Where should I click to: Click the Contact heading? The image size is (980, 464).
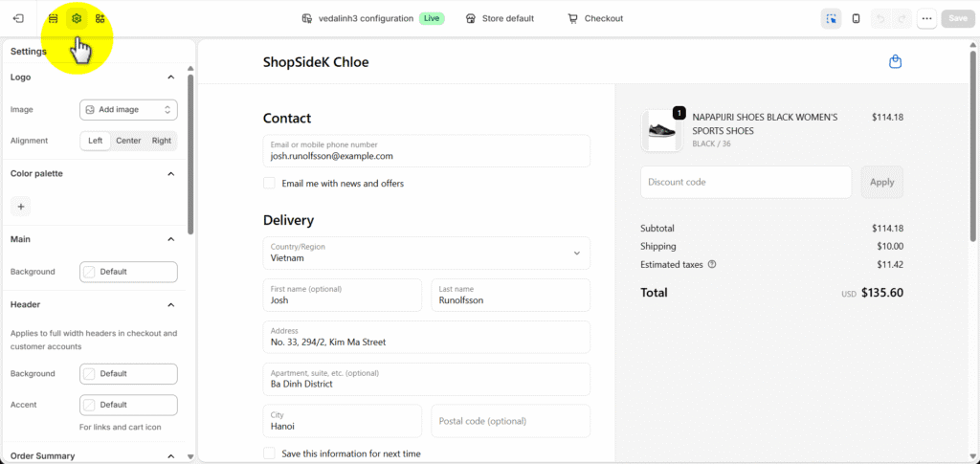point(287,118)
